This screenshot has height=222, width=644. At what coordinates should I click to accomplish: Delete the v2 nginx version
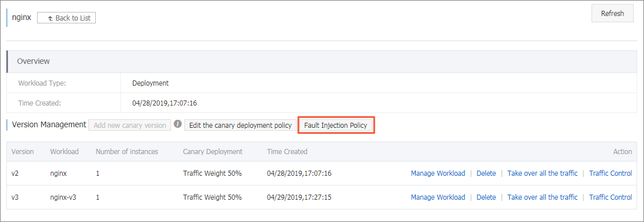[487, 173]
